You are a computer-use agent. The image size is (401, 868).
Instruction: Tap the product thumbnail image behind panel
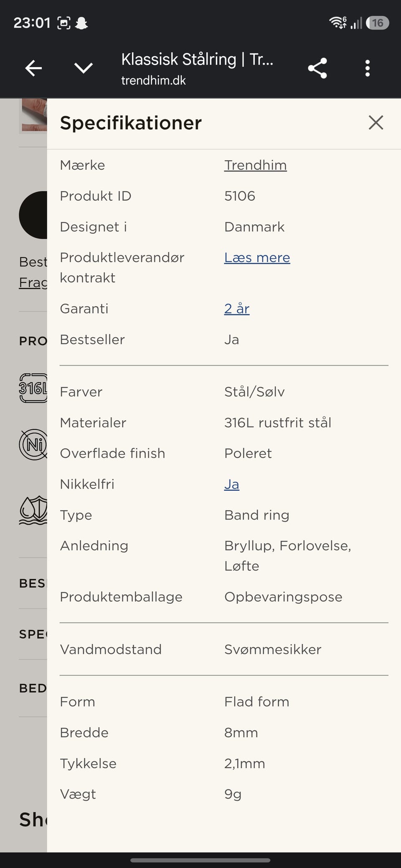(33, 116)
